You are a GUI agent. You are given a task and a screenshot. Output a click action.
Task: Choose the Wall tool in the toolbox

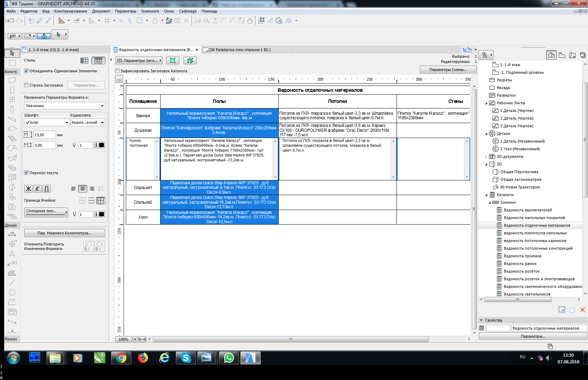click(x=12, y=80)
